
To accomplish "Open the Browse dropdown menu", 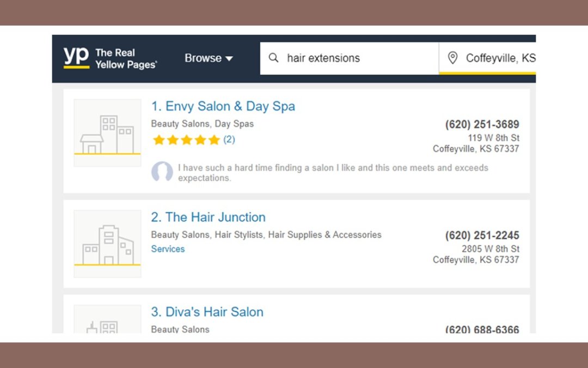I will pos(209,58).
